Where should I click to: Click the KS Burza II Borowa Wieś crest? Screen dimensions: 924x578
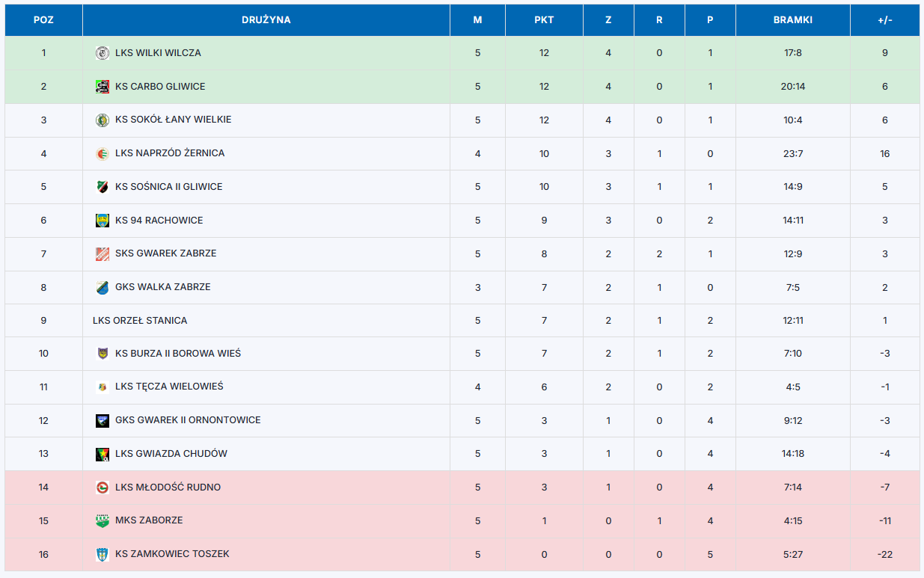[x=103, y=354]
